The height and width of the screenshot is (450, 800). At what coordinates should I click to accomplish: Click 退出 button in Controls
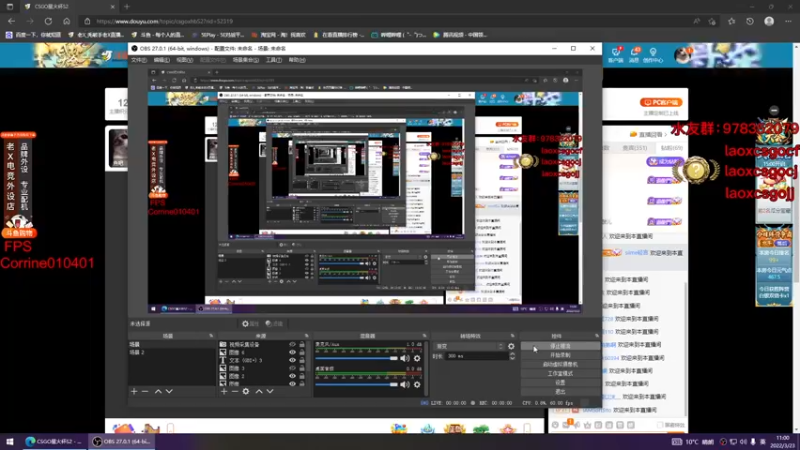[x=560, y=392]
